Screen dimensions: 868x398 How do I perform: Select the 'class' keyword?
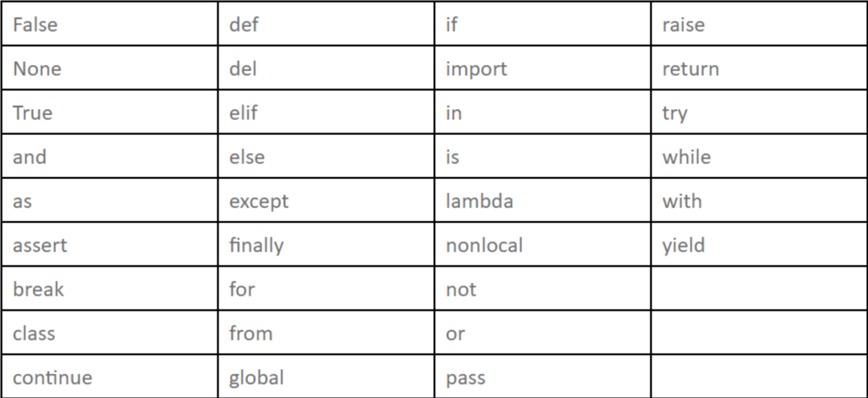pos(34,334)
